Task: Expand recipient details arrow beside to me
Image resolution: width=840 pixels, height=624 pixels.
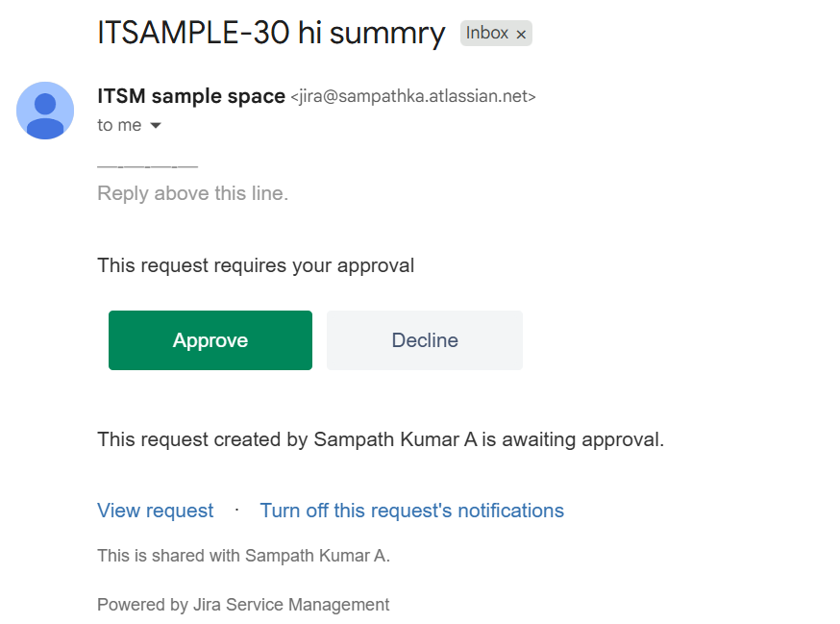Action: click(x=156, y=125)
